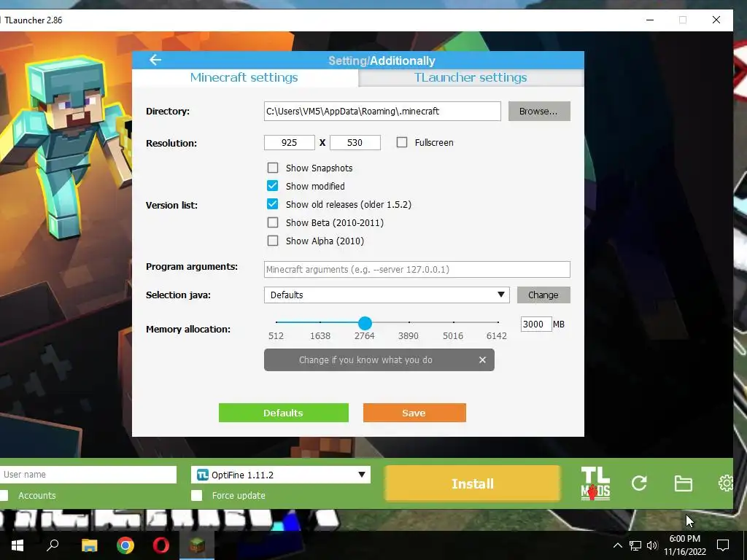This screenshot has height=560, width=747.
Task: Enable Show Beta (2010-2011) checkbox
Action: click(x=273, y=222)
